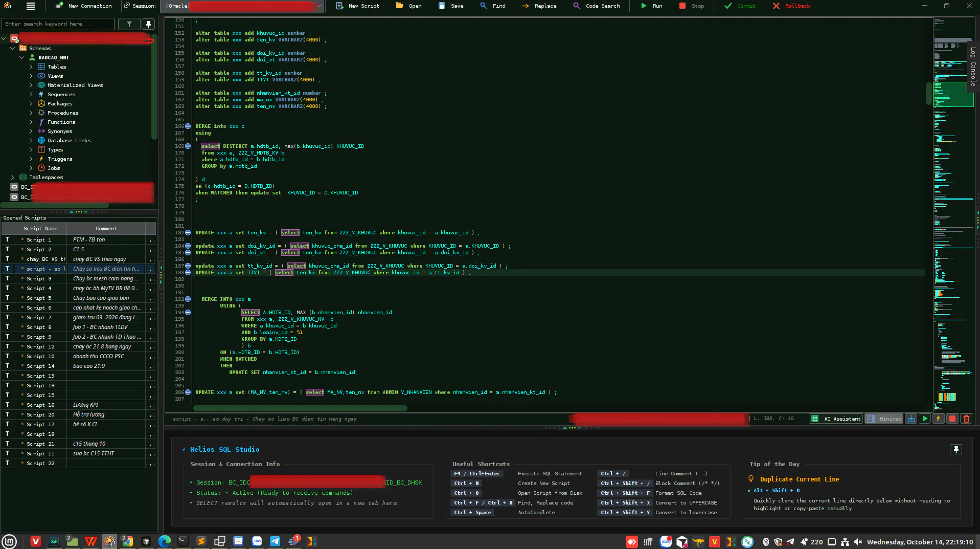The image size is (980, 549).
Task: Click the minimap code overview
Action: point(953,215)
